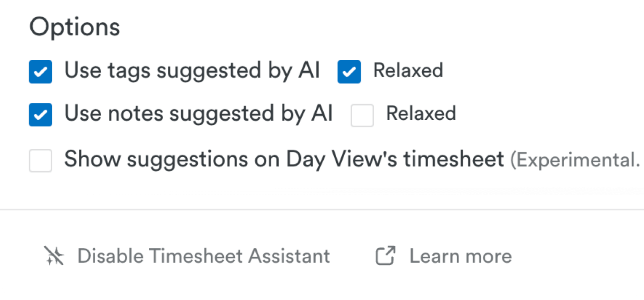Image resolution: width=644 pixels, height=300 pixels.
Task: Click the 'Relaxed' label on the tags row
Action: click(x=408, y=71)
